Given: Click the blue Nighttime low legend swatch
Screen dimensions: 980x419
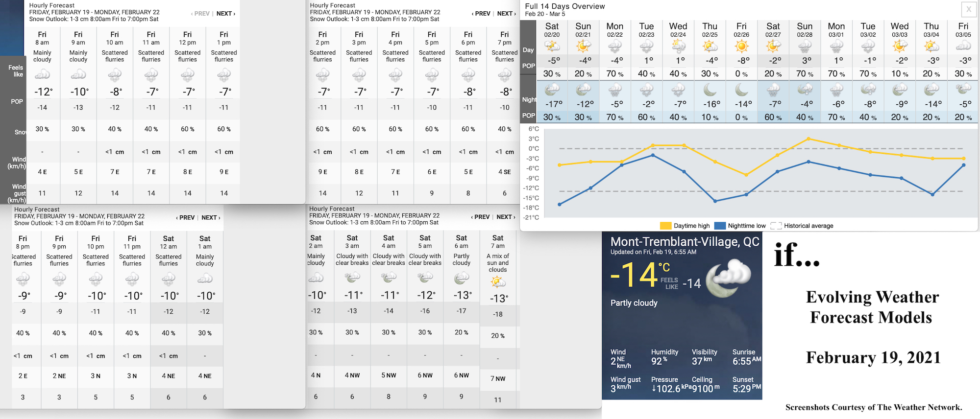Looking at the screenshot, I should (720, 226).
